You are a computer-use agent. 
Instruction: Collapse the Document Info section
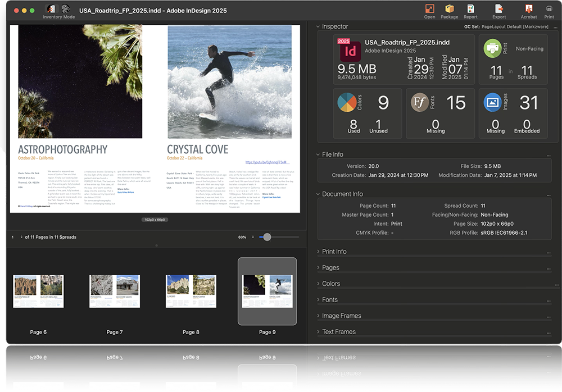point(318,194)
